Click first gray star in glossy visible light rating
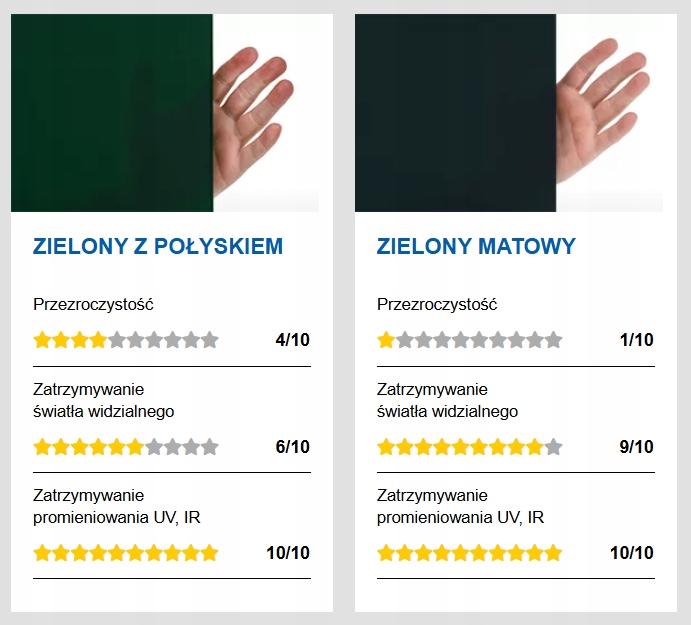Screen dimensions: 691x625 click(x=154, y=447)
